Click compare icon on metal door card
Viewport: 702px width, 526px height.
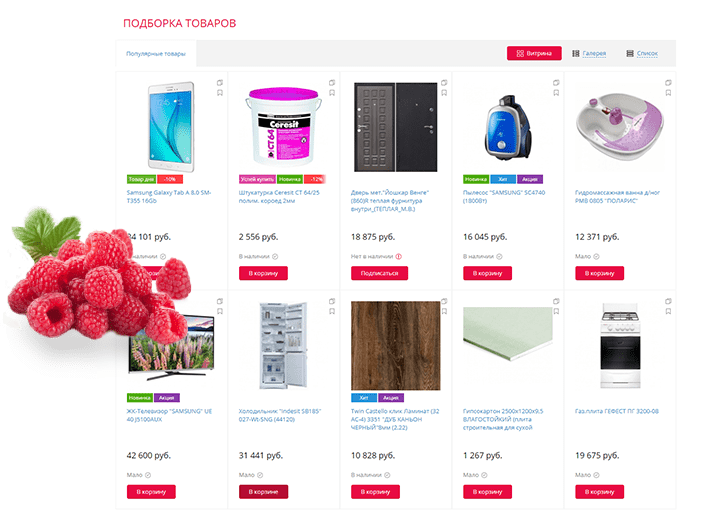tap(444, 83)
